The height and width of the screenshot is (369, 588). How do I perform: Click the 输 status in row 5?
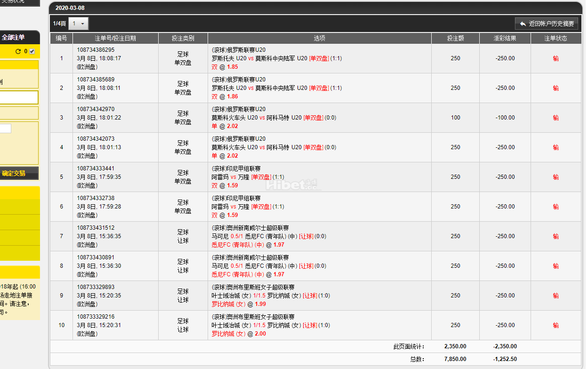click(x=556, y=177)
